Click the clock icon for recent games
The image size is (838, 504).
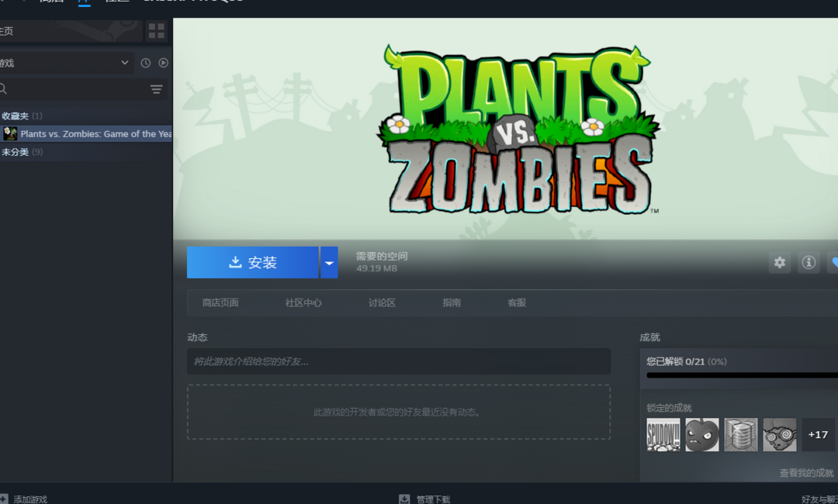145,63
